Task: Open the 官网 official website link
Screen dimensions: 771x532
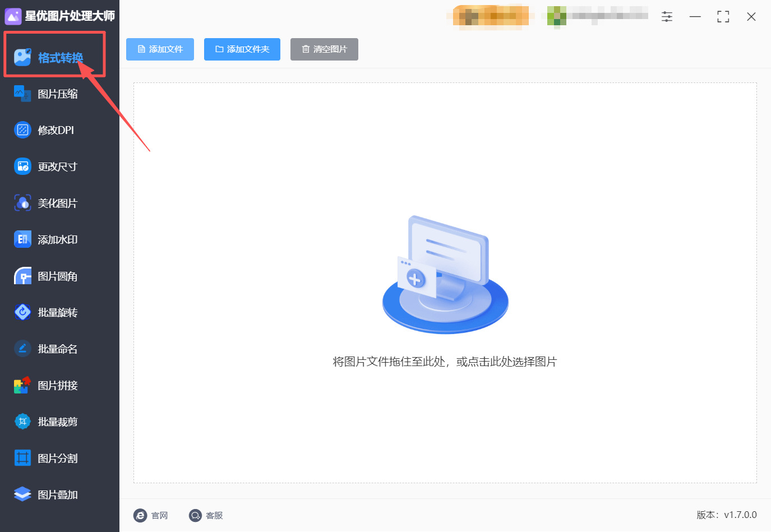Action: pos(151,515)
